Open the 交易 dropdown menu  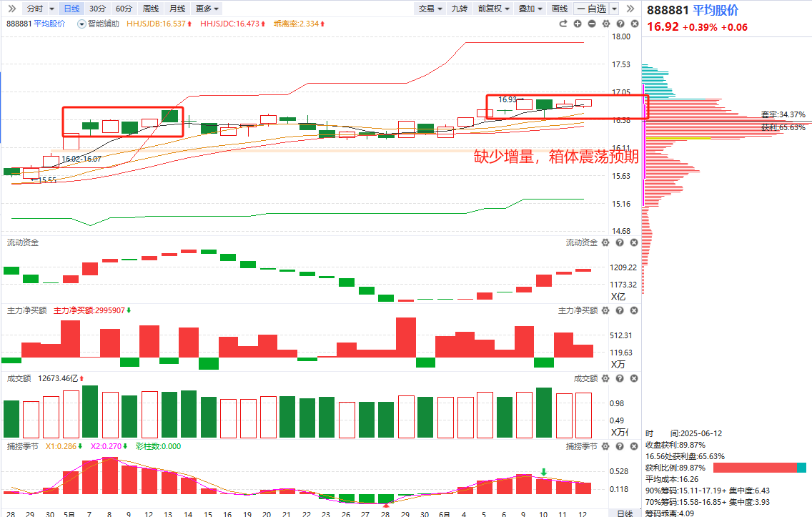click(430, 9)
